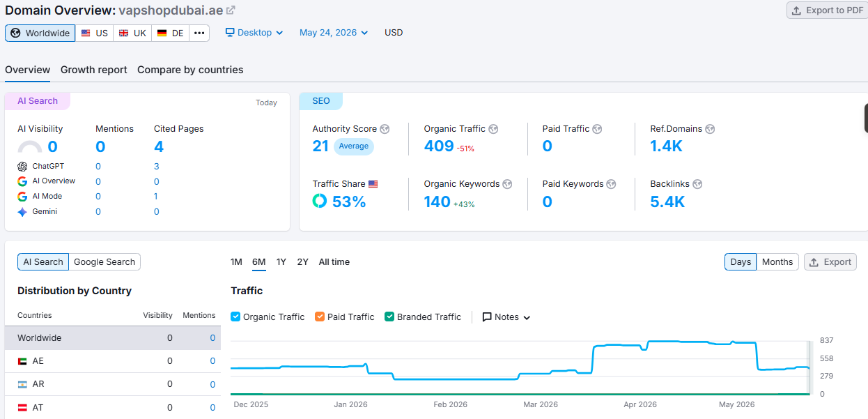Click the USD currency label

click(x=394, y=33)
